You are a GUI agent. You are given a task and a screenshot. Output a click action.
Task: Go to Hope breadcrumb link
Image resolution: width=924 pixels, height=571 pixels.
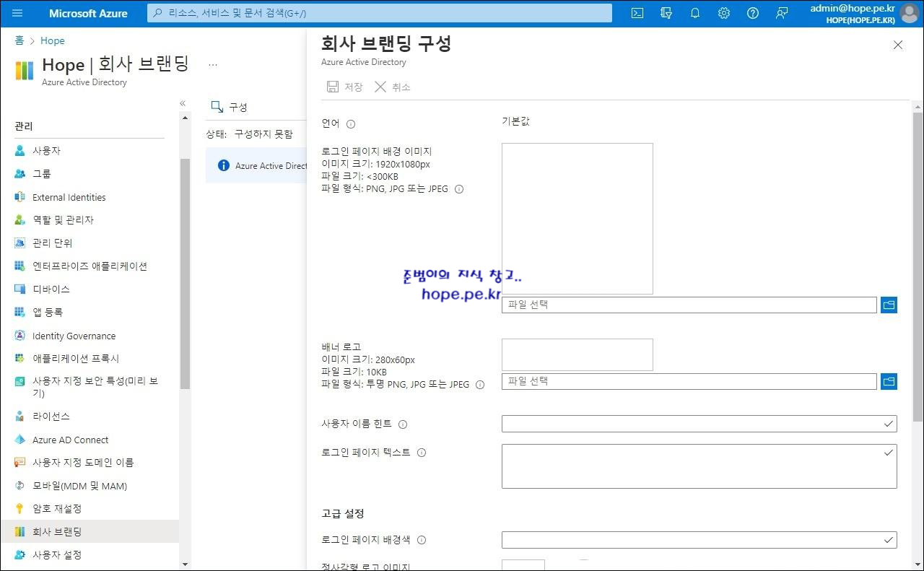[53, 41]
